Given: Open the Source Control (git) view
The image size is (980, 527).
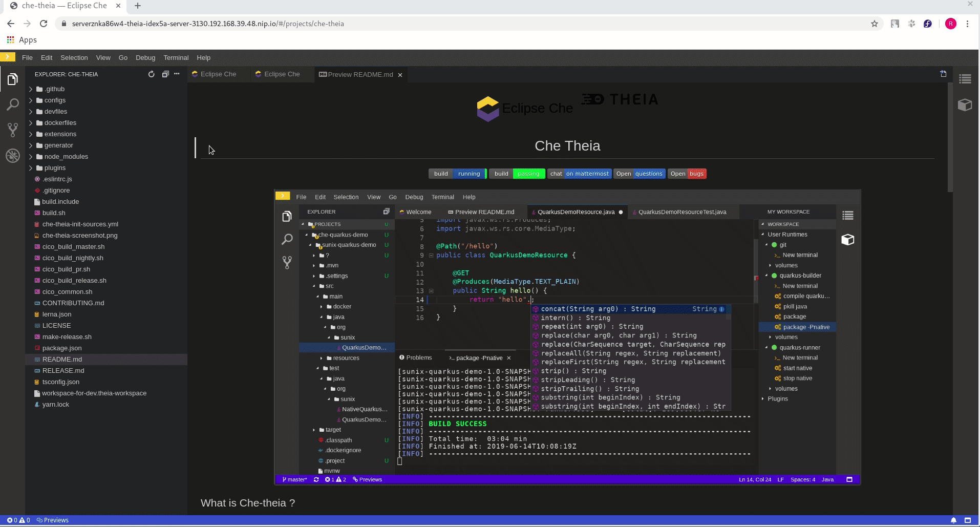Looking at the screenshot, I should click(x=13, y=130).
